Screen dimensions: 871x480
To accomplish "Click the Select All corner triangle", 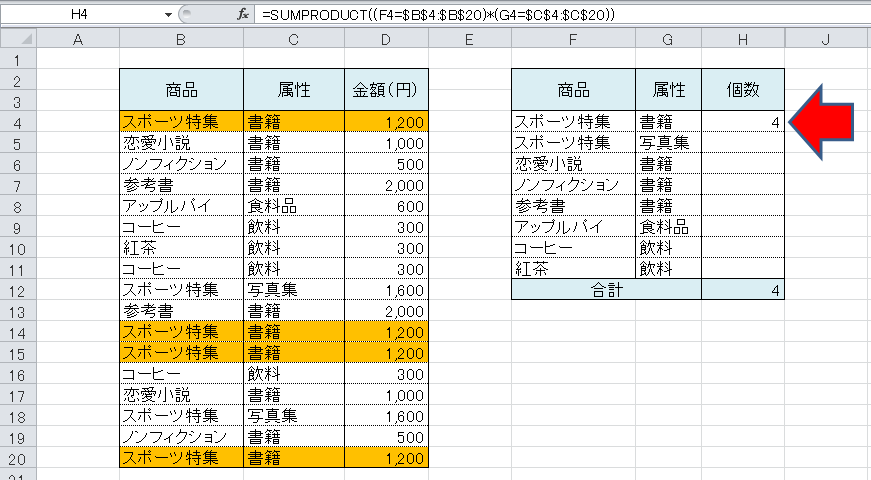I will (18, 39).
